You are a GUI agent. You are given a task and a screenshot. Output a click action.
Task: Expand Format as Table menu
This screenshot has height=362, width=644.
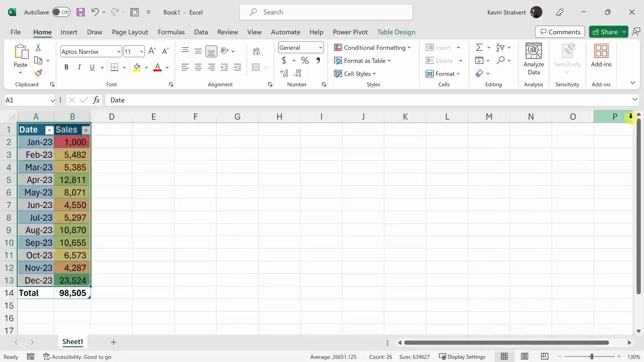[362, 60]
